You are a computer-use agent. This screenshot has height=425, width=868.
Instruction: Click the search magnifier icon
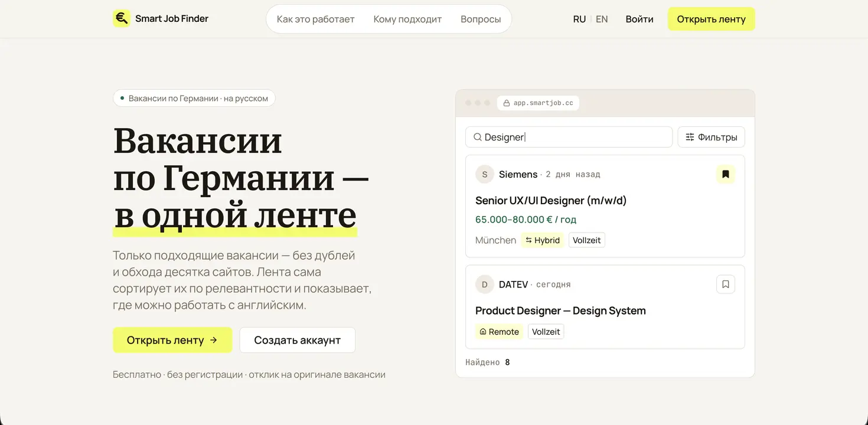pyautogui.click(x=478, y=137)
